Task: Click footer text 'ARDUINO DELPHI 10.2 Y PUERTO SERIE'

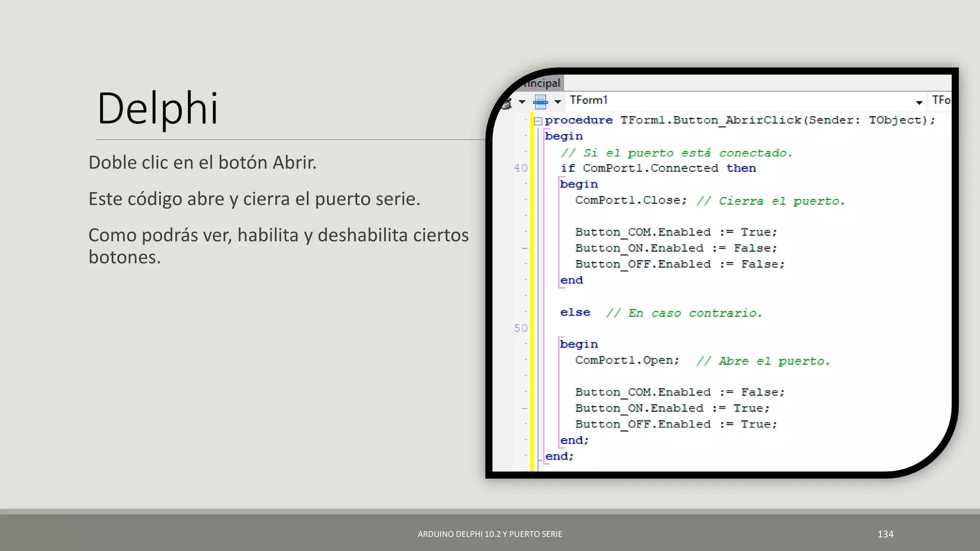Action: pos(490,534)
